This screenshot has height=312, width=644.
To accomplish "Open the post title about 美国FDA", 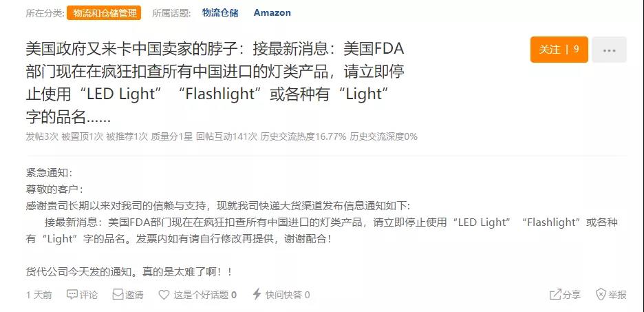I will coord(215,83).
